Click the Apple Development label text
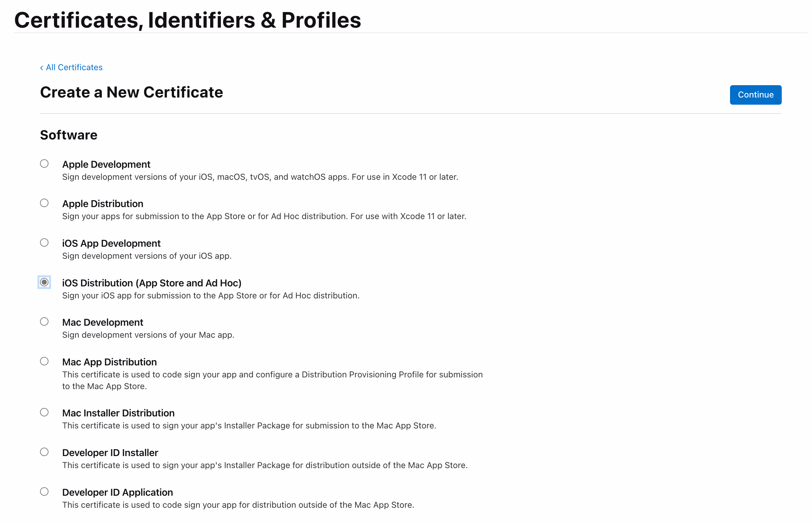Screen dimensions: 812x524 (106, 165)
